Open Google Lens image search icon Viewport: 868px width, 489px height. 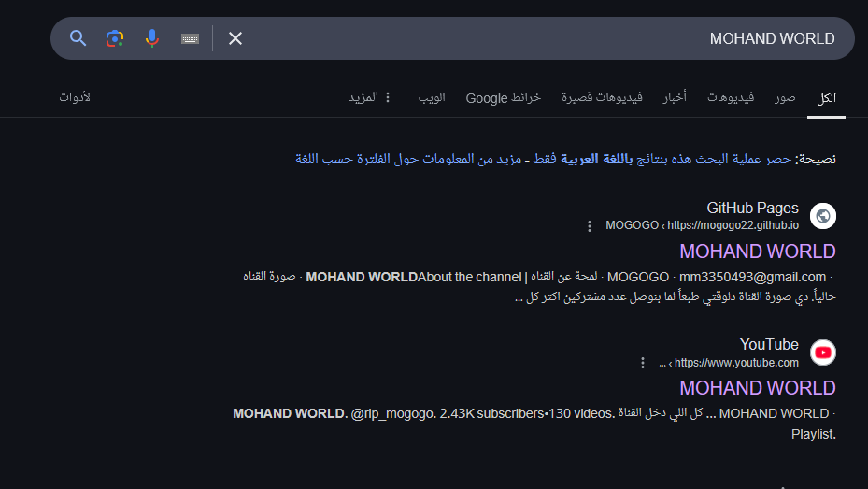[115, 38]
